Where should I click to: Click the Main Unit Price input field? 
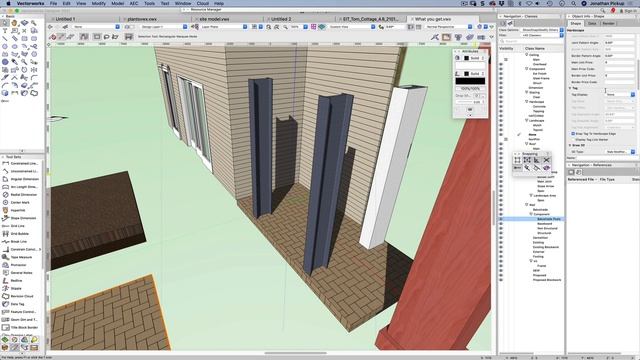[x=620, y=62]
